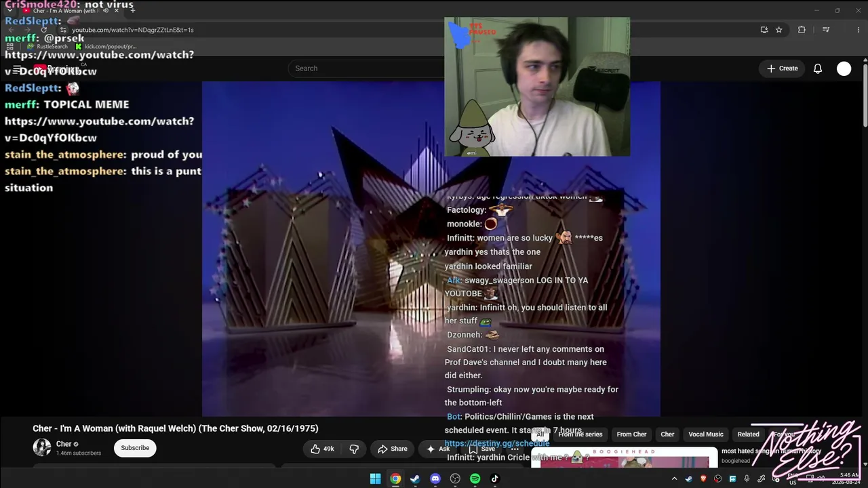The width and height of the screenshot is (868, 488).
Task: Open OBS Studio from the taskbar
Action: pyautogui.click(x=455, y=479)
